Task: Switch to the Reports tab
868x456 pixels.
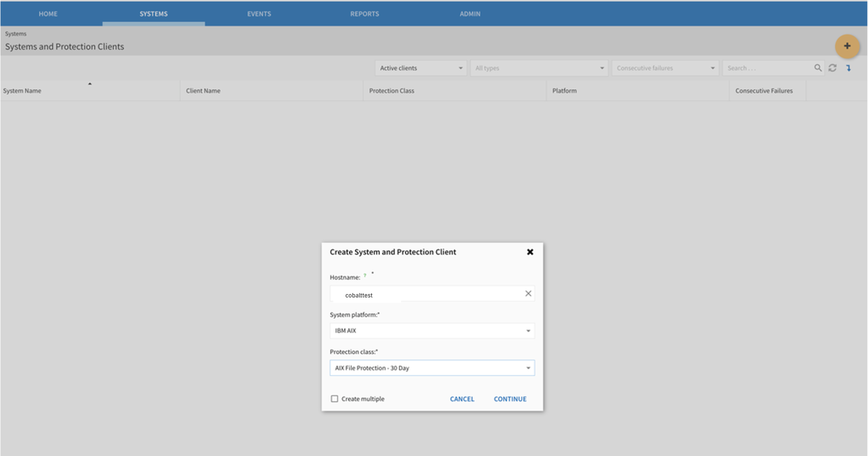Action: [364, 14]
